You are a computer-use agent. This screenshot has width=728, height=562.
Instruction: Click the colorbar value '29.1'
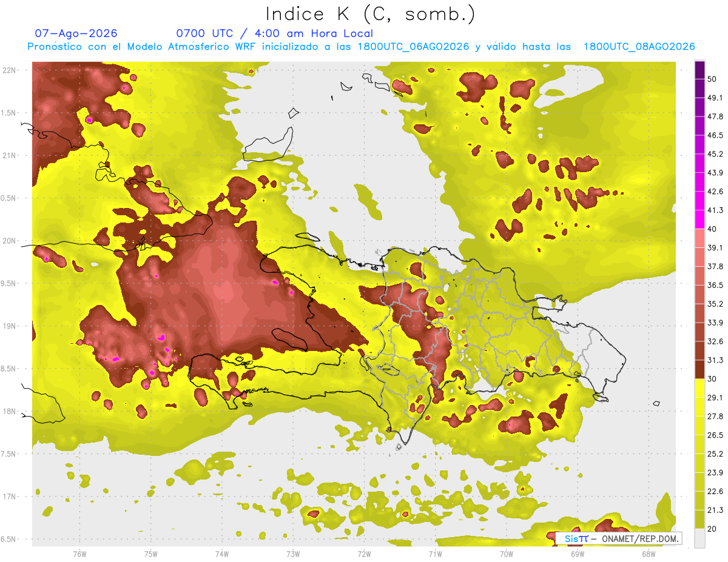point(715,397)
